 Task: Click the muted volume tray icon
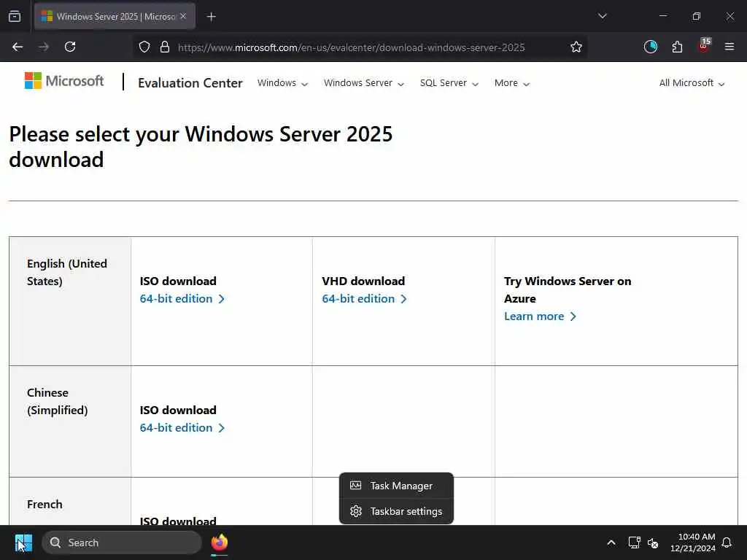tap(653, 542)
